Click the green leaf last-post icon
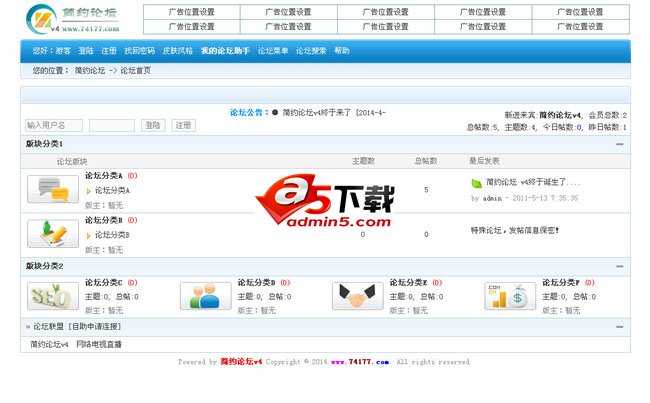 pos(477,183)
